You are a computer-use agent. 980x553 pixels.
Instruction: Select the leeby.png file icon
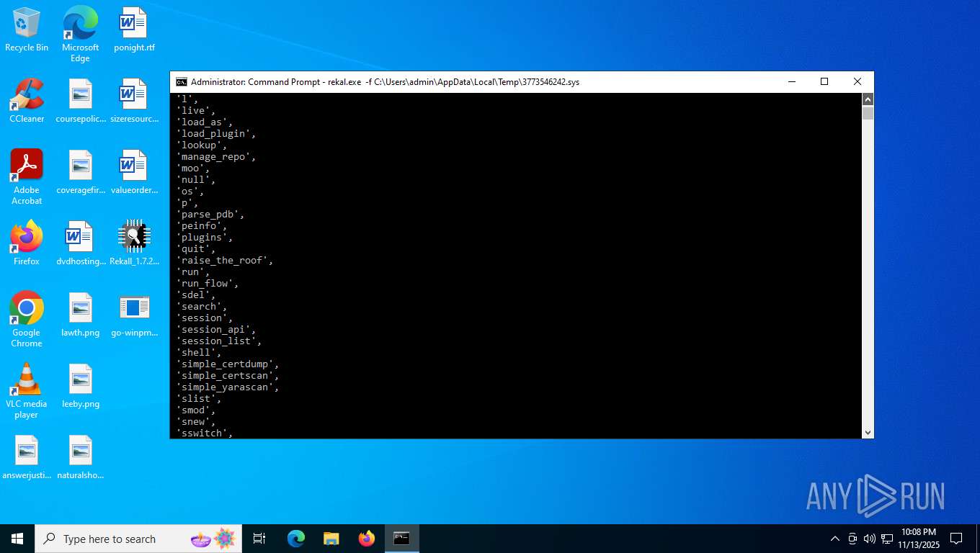click(80, 386)
